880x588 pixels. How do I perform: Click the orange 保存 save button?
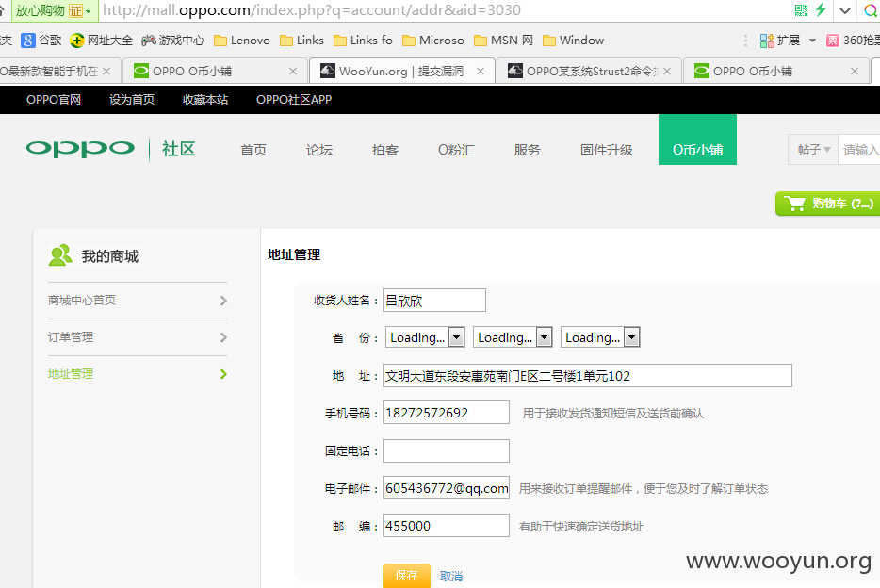click(407, 576)
